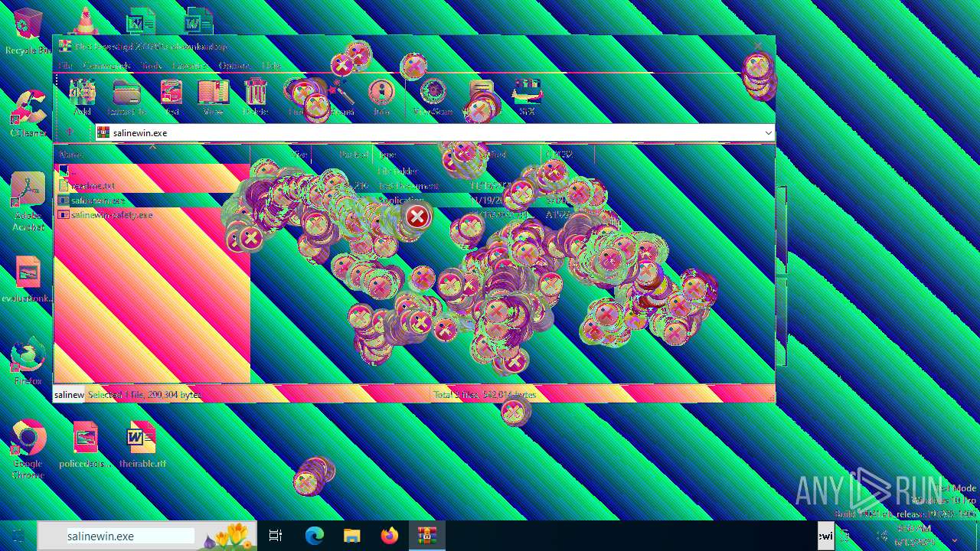Open the Adobe Acrobat desktop icon
Image resolution: width=980 pixels, height=551 pixels.
click(x=28, y=201)
